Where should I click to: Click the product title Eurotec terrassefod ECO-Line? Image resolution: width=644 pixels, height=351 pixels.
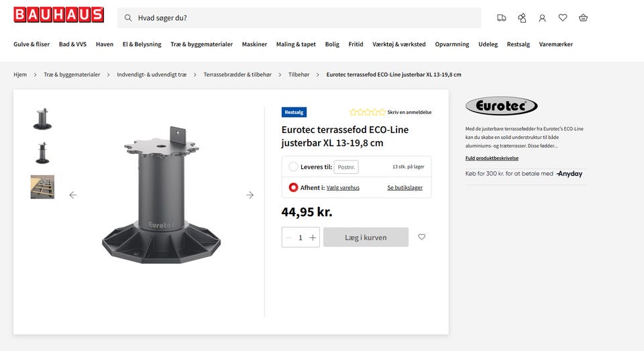point(345,136)
